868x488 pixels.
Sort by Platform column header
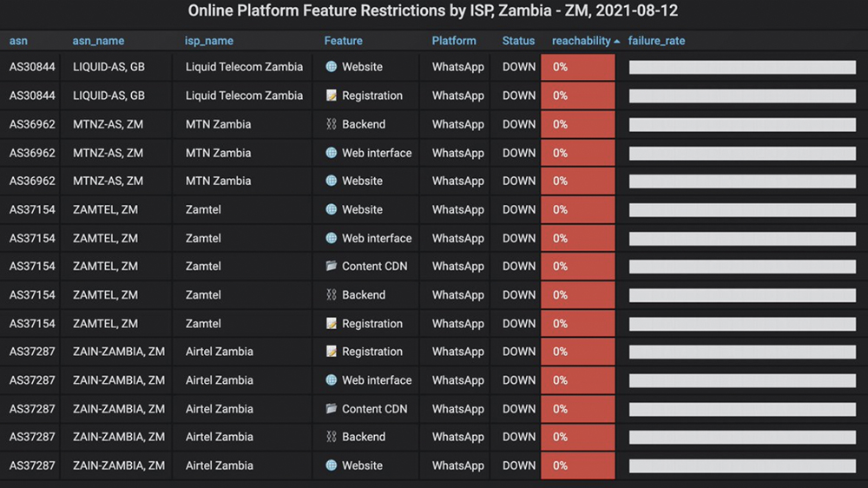(454, 41)
